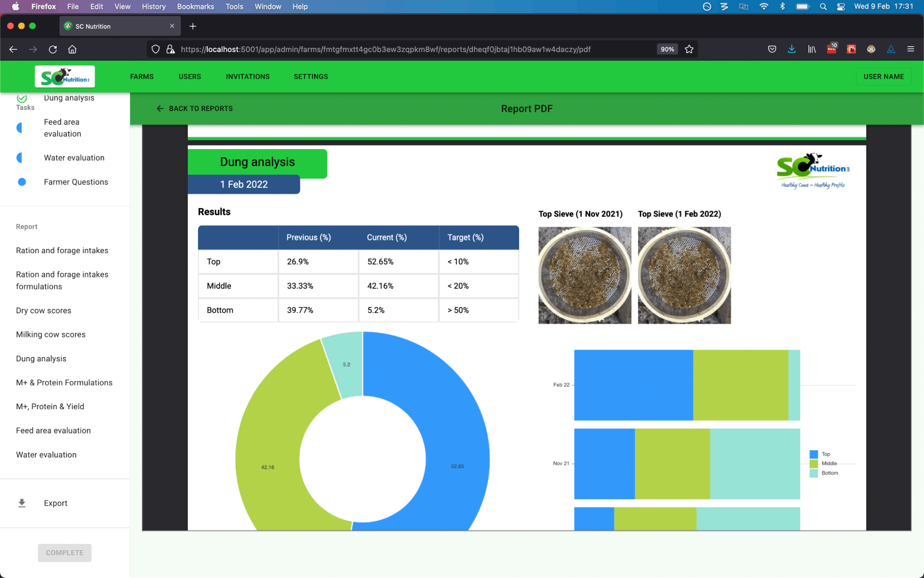
Task: Select the Feed area evaluation task indicator
Action: 21,128
